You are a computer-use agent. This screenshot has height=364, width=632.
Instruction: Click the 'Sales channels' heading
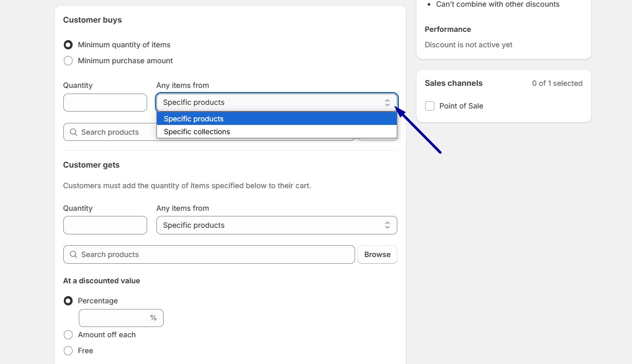point(453,83)
